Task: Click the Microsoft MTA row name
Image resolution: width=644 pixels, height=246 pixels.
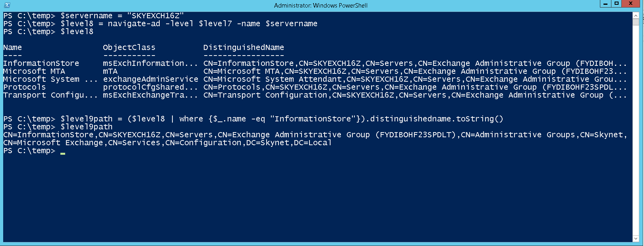Action: pos(34,71)
